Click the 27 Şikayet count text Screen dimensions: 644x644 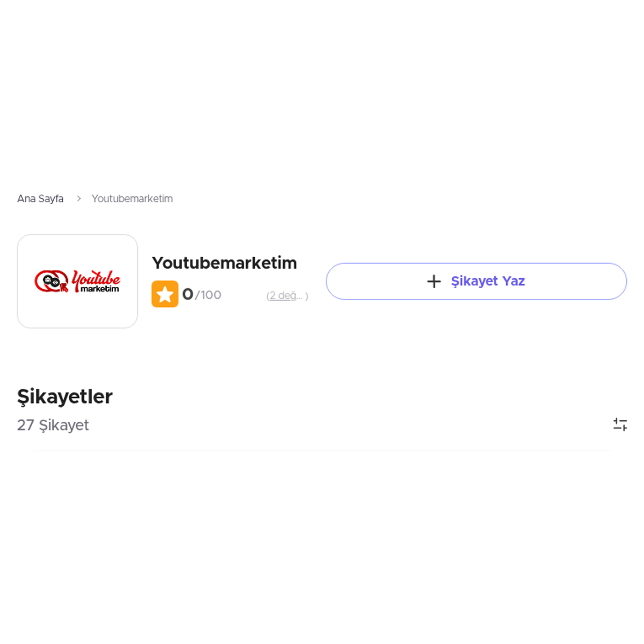pos(53,425)
